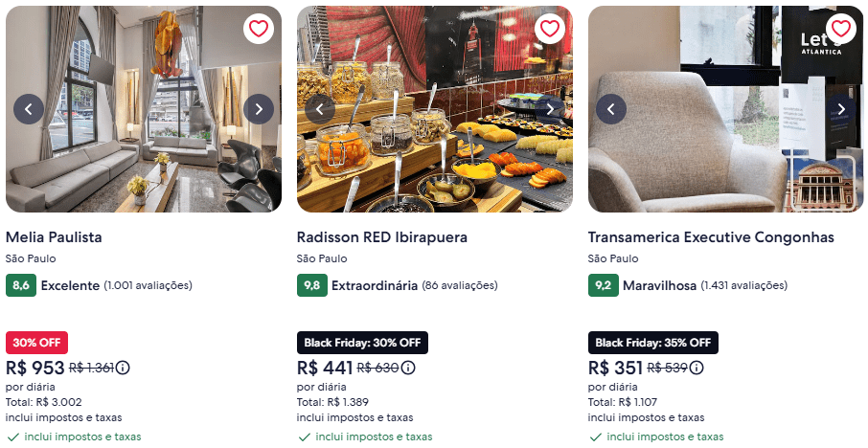Open price info icon beside R$ 1.361
The height and width of the screenshot is (448, 868).
[123, 368]
